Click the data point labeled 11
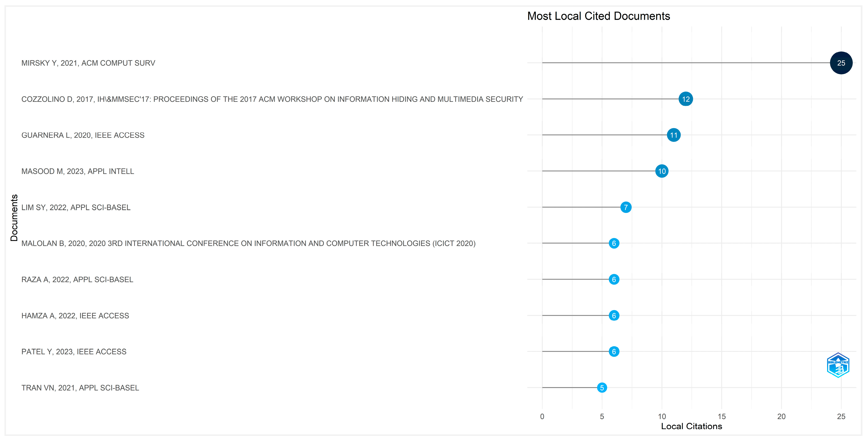The image size is (868, 441). click(x=673, y=135)
